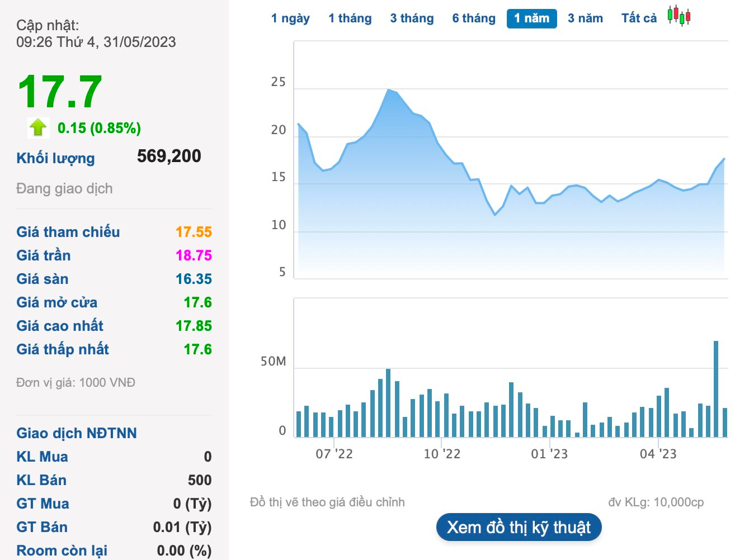735x560 pixels.
Task: Select the 3 tháng timeframe tab
Action: click(x=412, y=18)
